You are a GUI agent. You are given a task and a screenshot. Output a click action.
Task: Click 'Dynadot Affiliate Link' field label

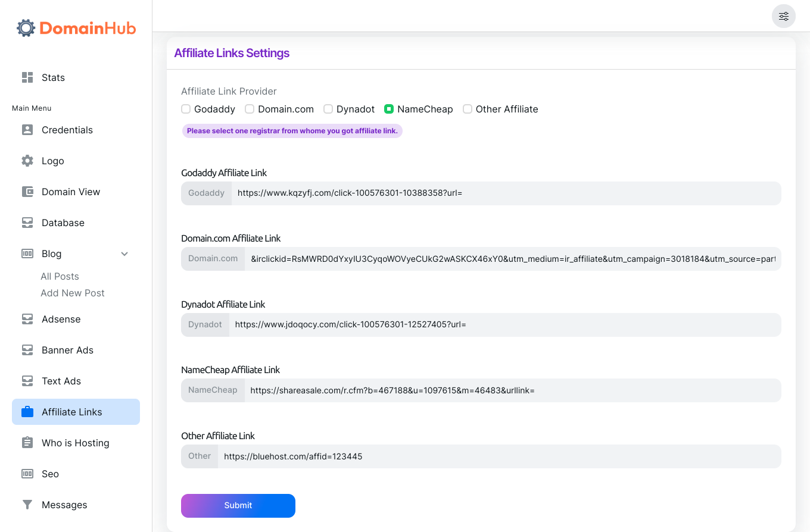point(223,305)
